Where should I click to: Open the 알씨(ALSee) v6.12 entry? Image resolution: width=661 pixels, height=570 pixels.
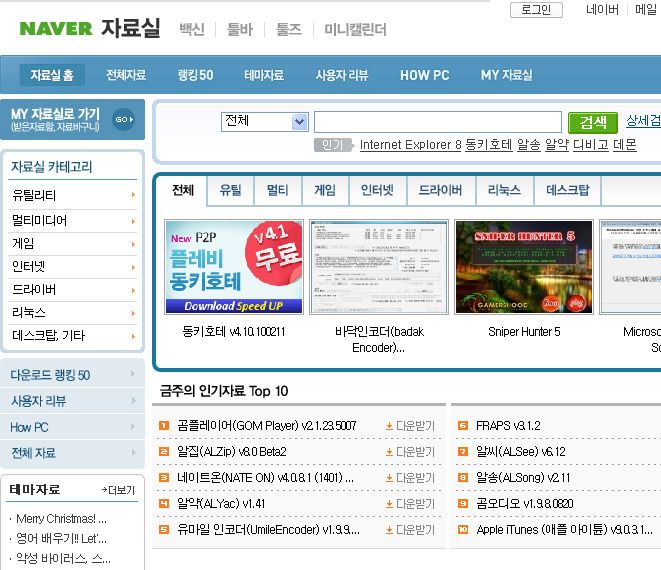pyautogui.click(x=521, y=452)
